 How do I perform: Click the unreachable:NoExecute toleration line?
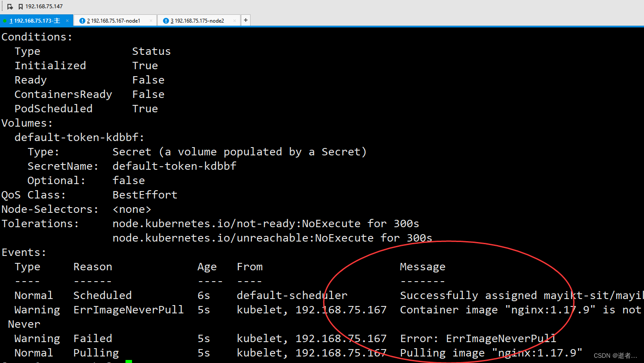[272, 238]
